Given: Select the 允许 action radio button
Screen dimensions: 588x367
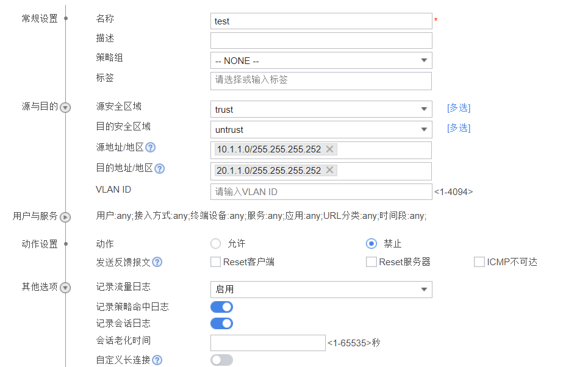Looking at the screenshot, I should coord(215,244).
